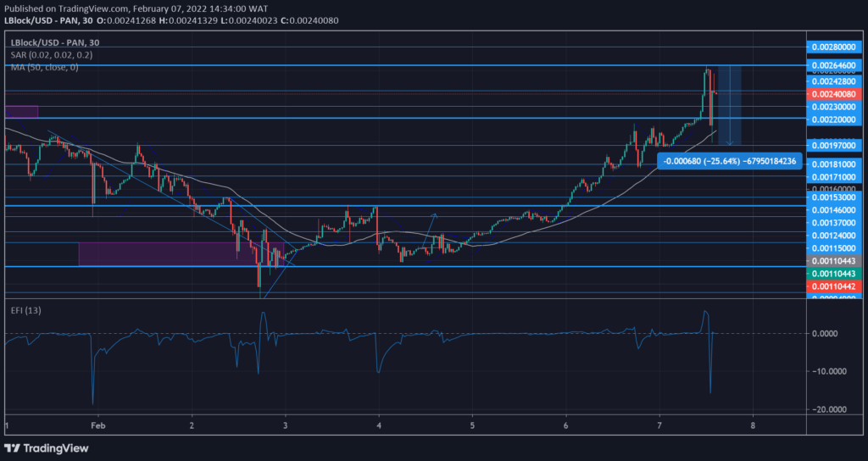The height and width of the screenshot is (461, 868).
Task: Click the Feb label on the time axis
Action: point(98,425)
